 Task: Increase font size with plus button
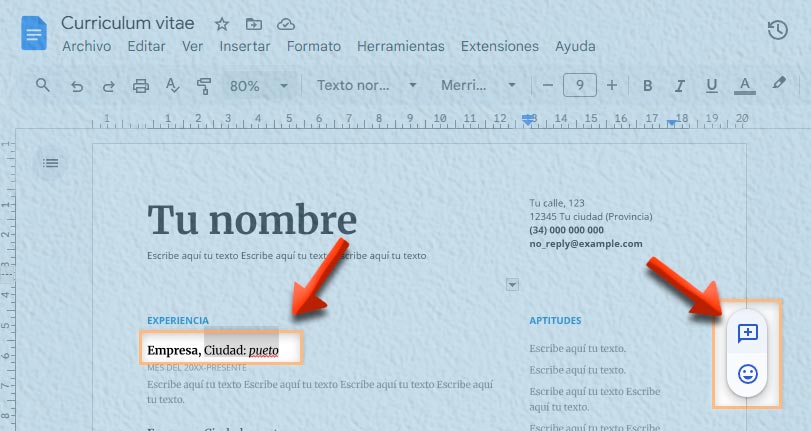point(612,86)
